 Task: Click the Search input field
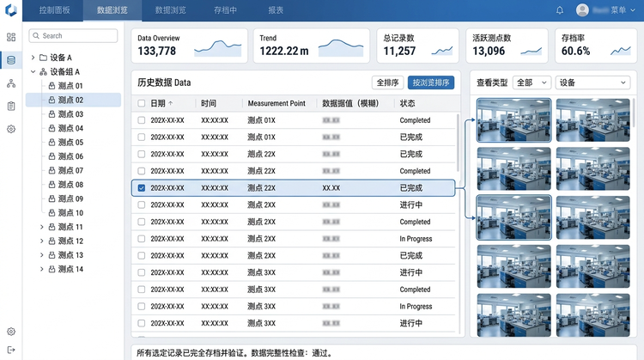point(73,36)
